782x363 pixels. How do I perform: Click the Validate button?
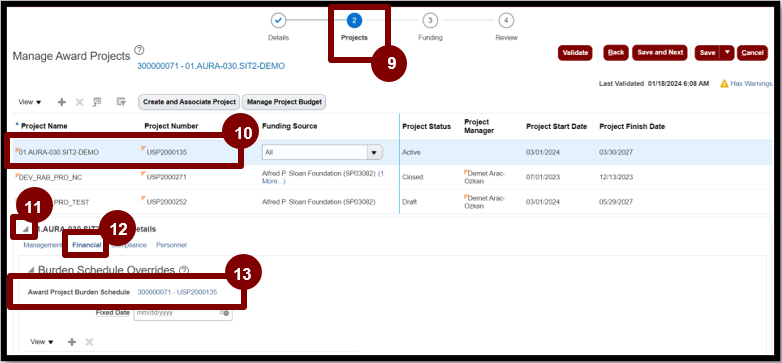pyautogui.click(x=575, y=52)
